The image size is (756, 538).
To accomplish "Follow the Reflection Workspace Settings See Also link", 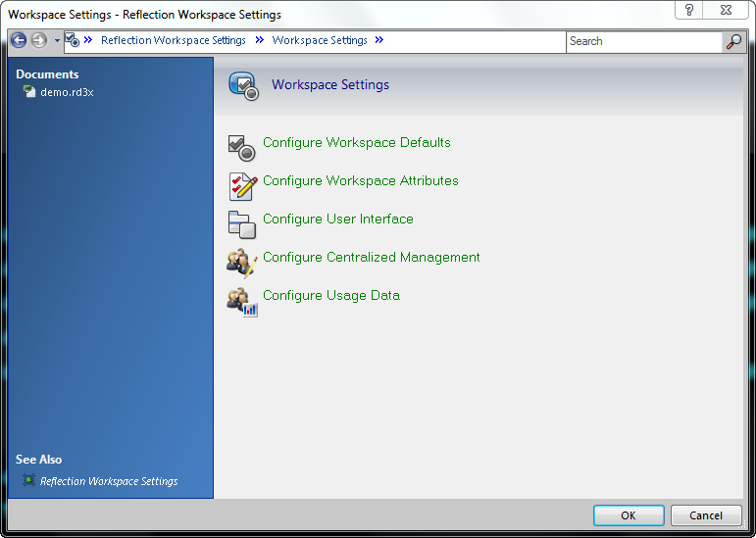I will click(109, 481).
